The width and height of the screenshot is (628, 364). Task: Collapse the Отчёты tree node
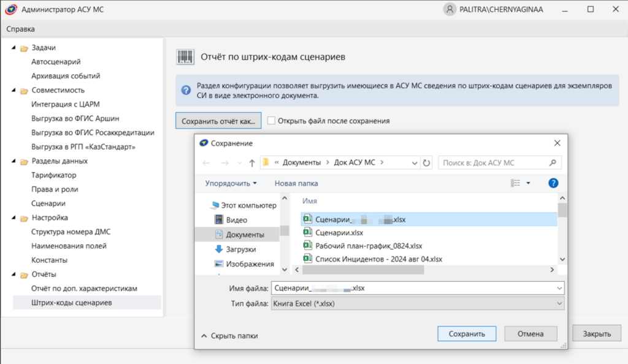tap(13, 275)
